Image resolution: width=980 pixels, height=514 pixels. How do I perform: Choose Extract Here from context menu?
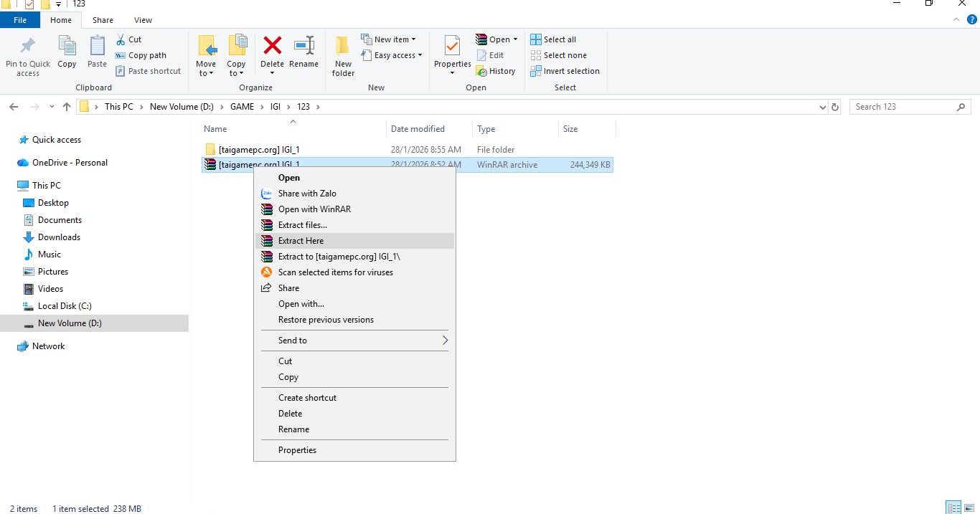click(x=301, y=241)
